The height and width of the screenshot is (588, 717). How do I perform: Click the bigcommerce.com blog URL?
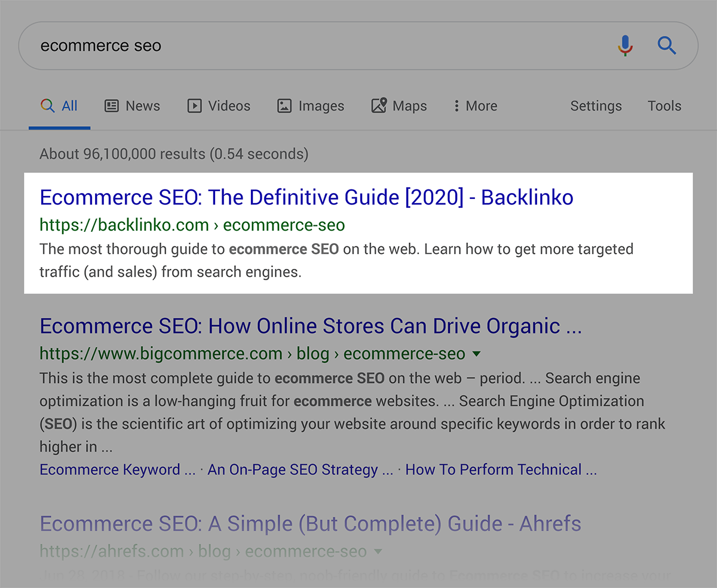click(x=252, y=354)
